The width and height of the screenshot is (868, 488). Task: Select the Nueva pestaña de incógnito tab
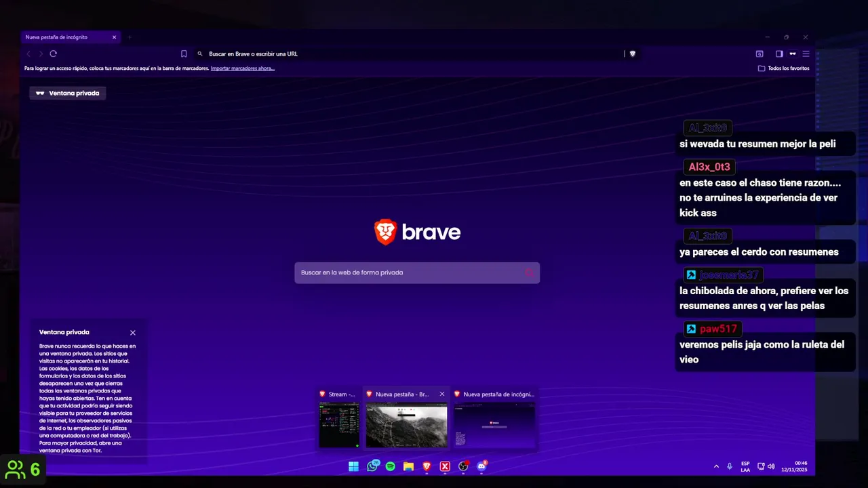coord(70,37)
